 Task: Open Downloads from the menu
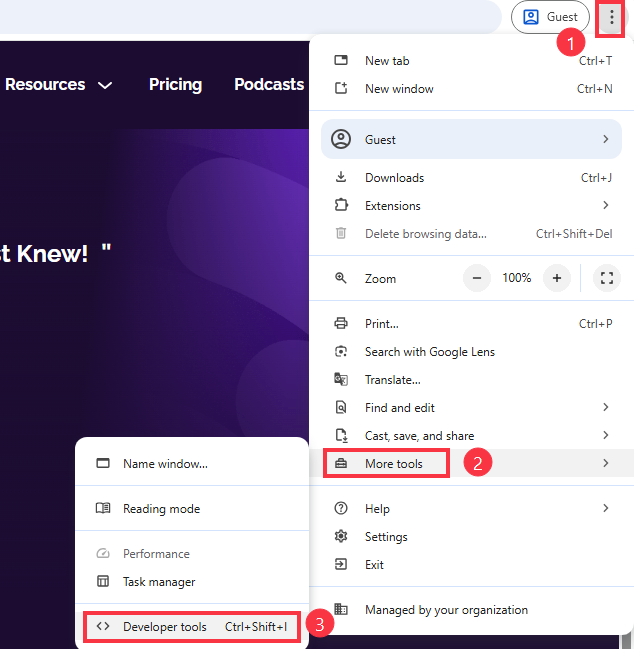pyautogui.click(x=472, y=178)
